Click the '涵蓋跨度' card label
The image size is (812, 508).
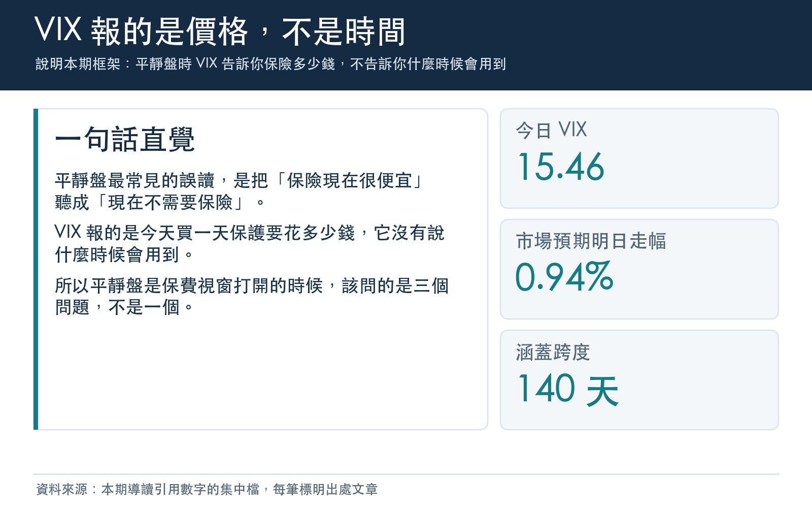553,352
